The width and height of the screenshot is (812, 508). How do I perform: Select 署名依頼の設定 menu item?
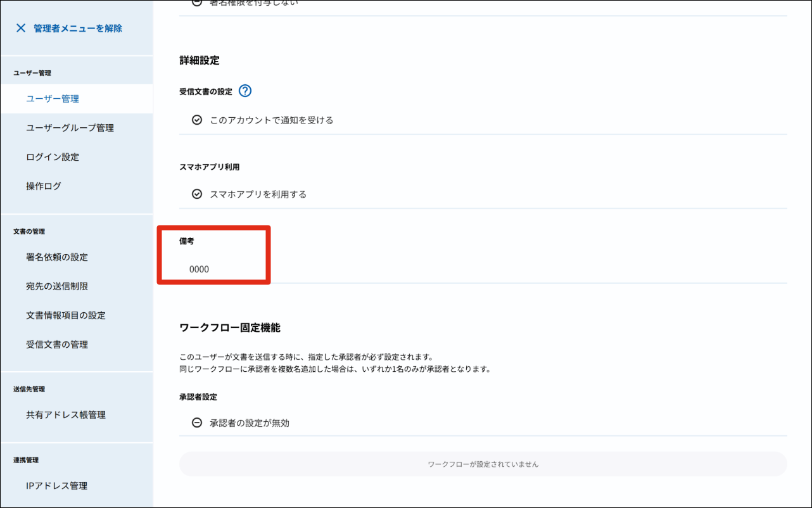[x=57, y=257]
